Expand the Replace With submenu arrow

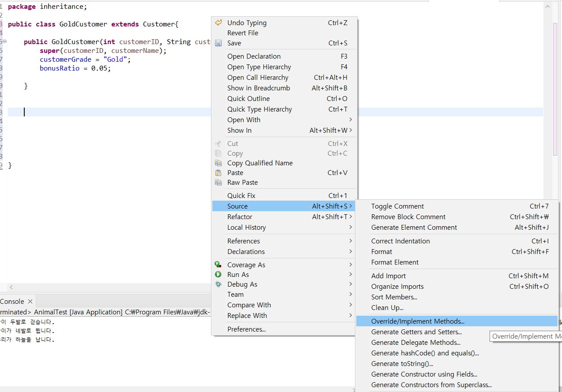(x=351, y=316)
